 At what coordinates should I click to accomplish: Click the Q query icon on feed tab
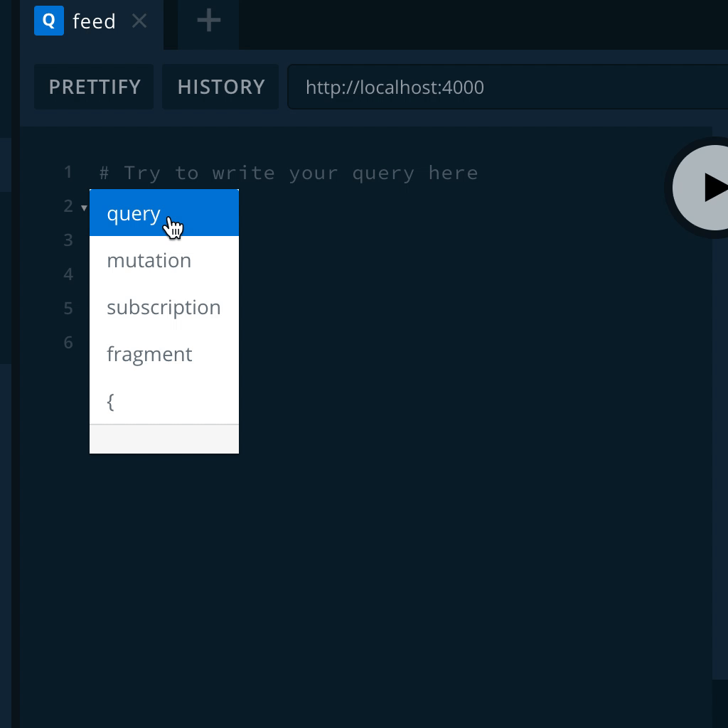[49, 21]
